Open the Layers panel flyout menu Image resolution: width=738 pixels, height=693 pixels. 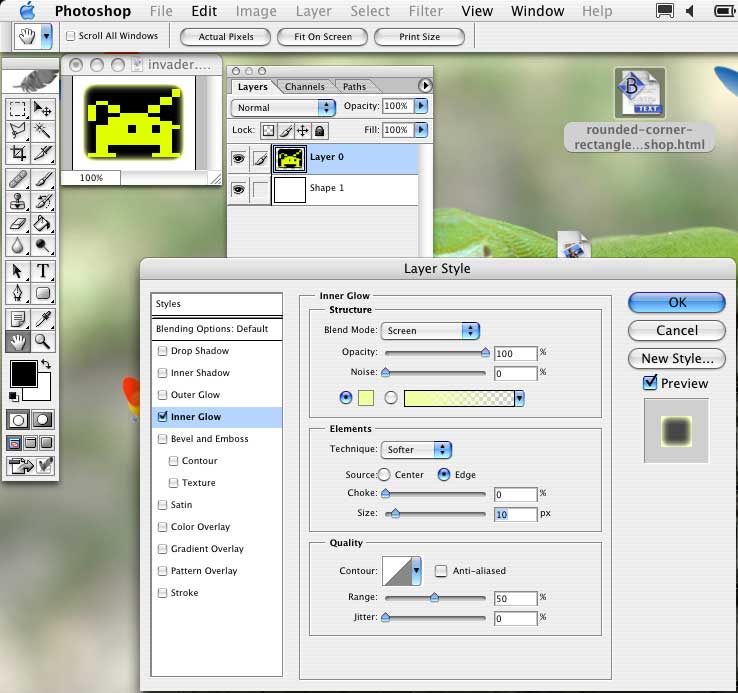coord(425,85)
